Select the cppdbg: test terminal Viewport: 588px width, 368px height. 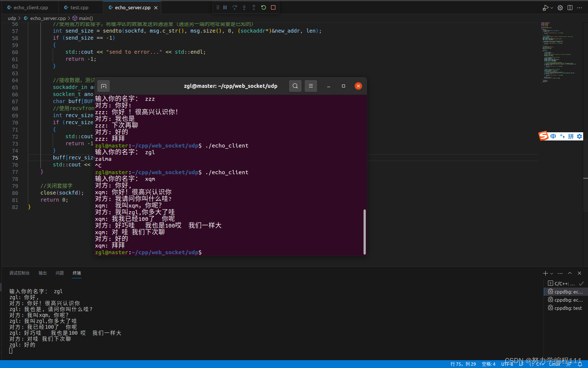tap(566, 308)
